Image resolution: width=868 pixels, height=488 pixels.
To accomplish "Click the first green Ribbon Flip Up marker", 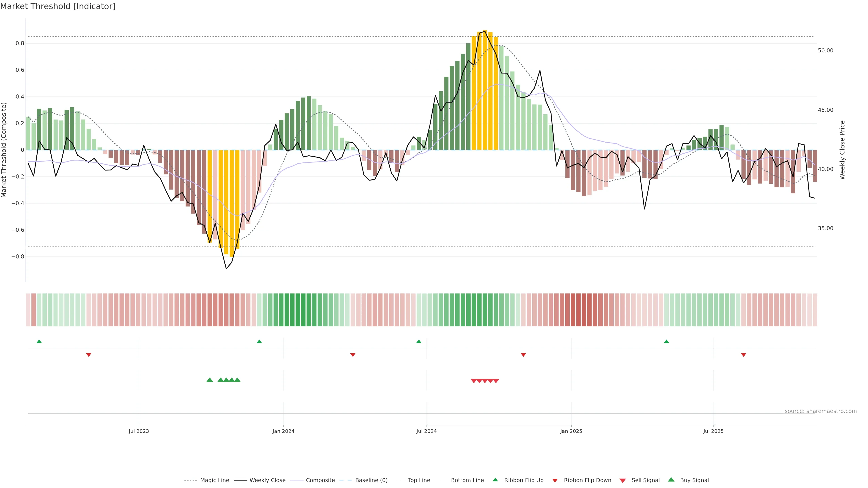I will (39, 342).
